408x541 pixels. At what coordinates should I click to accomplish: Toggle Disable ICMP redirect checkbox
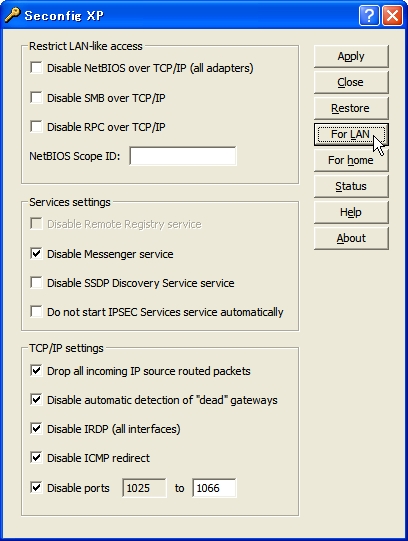point(36,458)
